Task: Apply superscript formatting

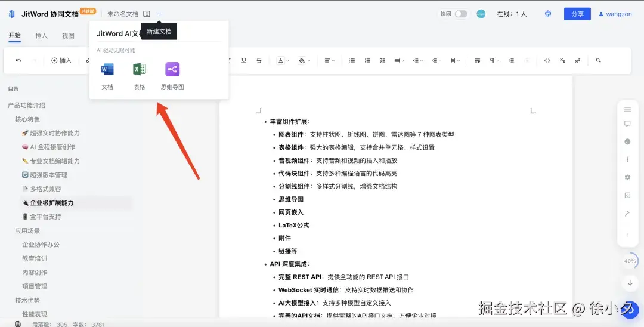Action: (x=577, y=60)
